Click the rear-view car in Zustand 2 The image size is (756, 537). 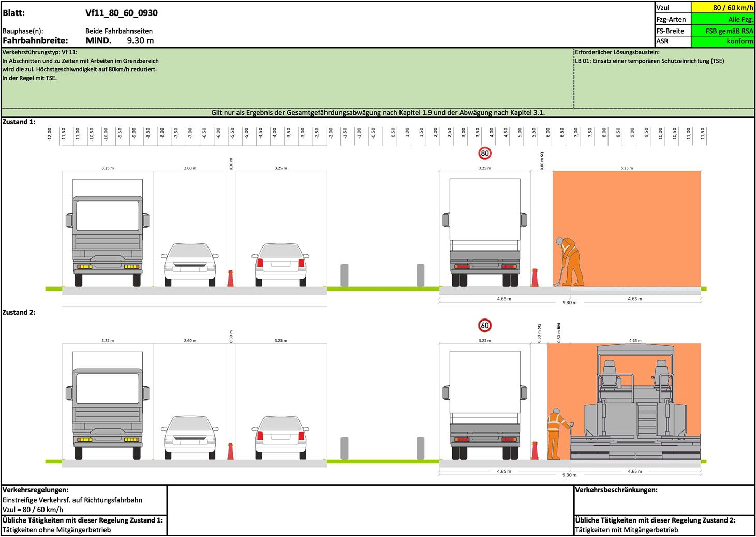280,437
